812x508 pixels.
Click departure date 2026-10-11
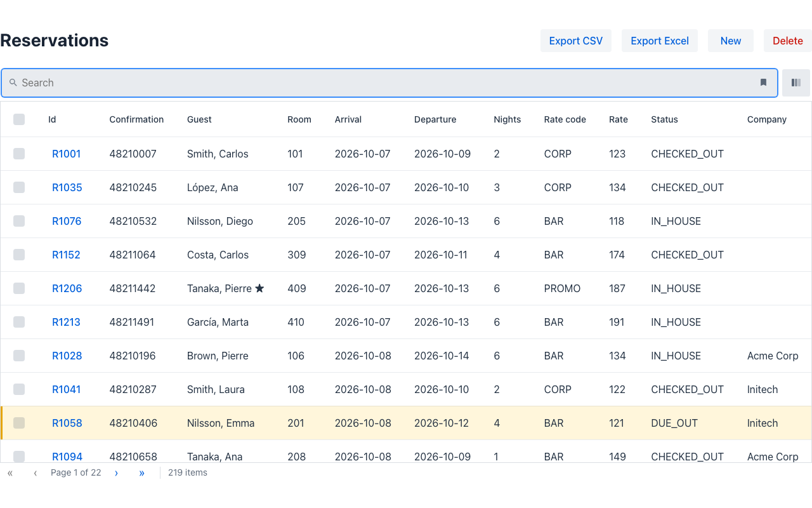click(x=441, y=255)
